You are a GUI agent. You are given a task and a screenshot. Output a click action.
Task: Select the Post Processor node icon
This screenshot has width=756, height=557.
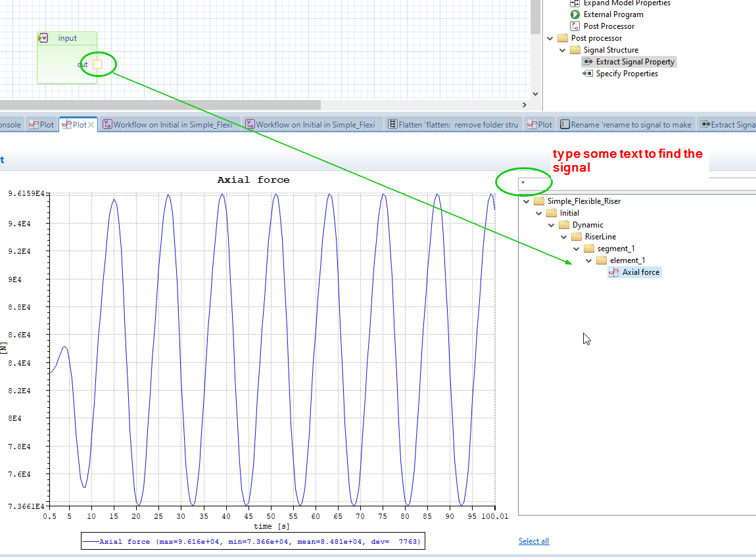[575, 26]
